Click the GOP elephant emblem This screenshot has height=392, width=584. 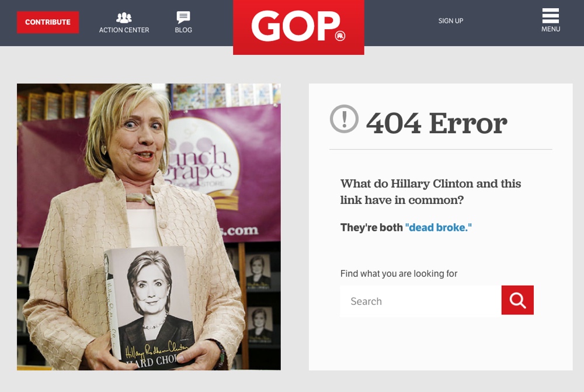pyautogui.click(x=340, y=36)
